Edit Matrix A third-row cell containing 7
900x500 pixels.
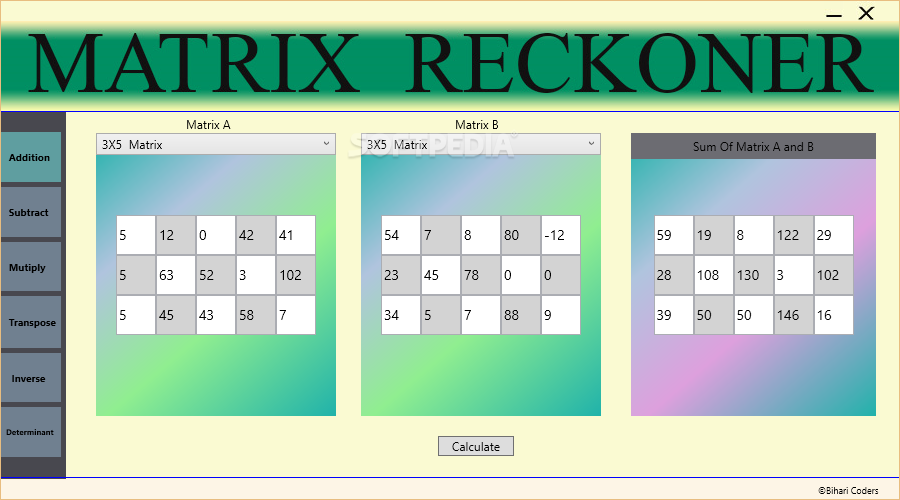pos(296,315)
